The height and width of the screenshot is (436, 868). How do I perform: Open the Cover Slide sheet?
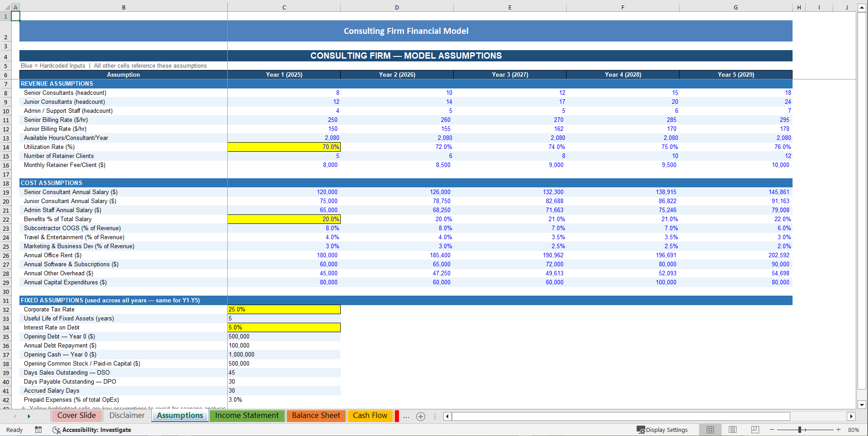tap(77, 416)
